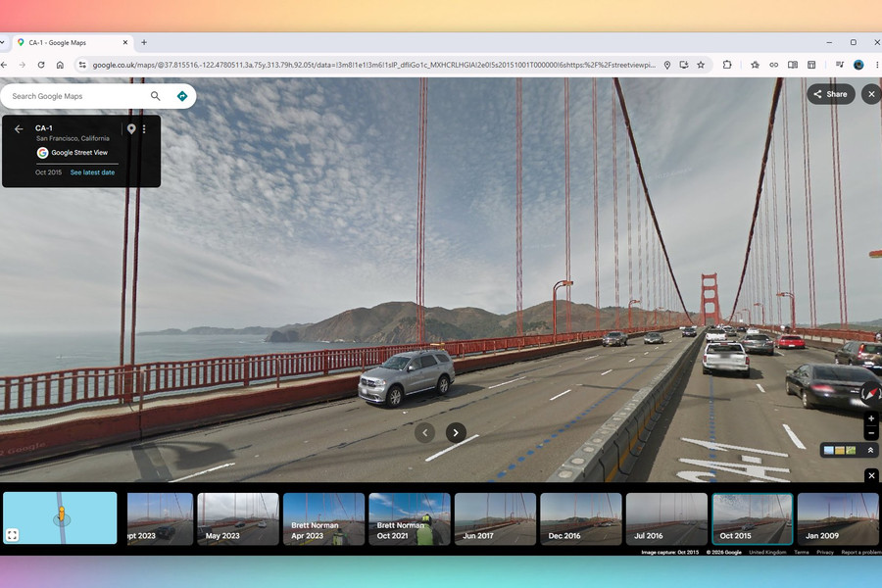
Task: Click the Privacy link in footer
Action: [x=825, y=553]
